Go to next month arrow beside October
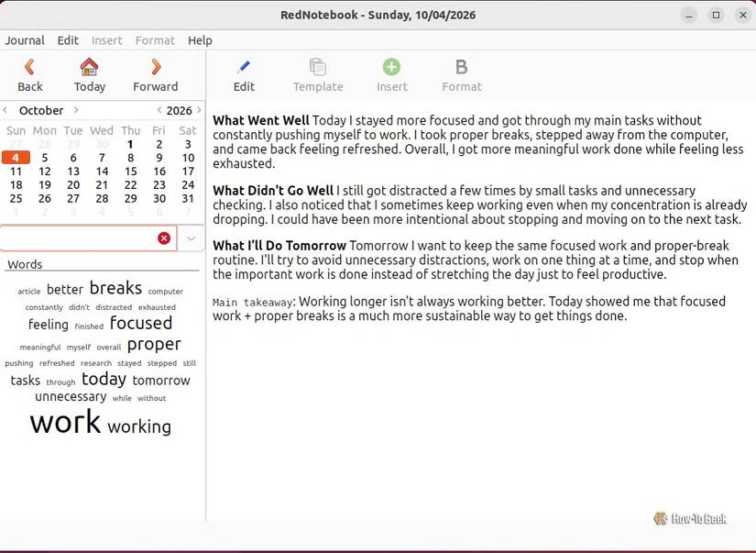Viewport: 756px width, 553px height. point(76,110)
